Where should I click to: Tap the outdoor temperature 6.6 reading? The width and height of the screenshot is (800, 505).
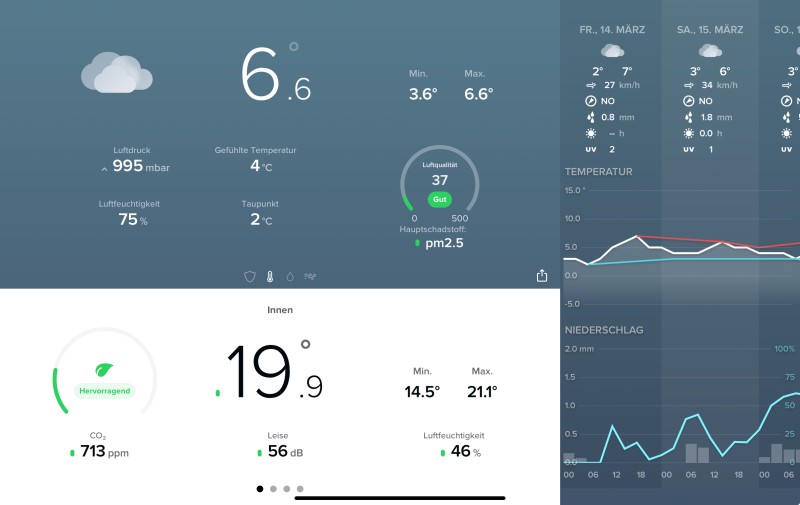(276, 74)
